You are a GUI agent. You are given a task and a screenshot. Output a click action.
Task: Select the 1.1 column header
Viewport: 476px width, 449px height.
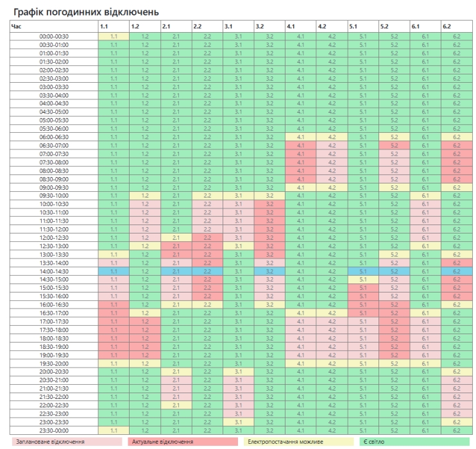click(x=112, y=28)
